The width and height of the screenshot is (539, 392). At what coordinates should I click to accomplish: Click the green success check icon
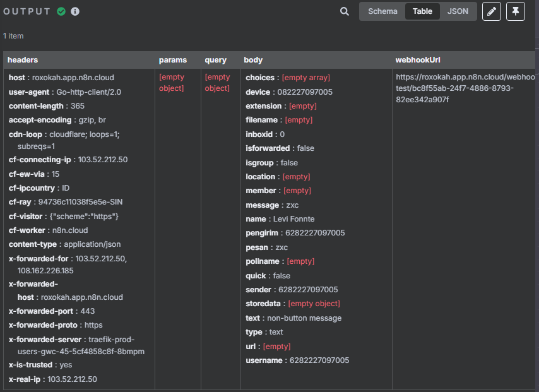[61, 11]
